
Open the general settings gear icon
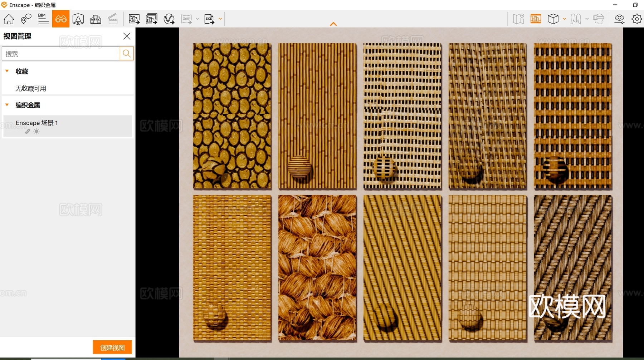(636, 19)
